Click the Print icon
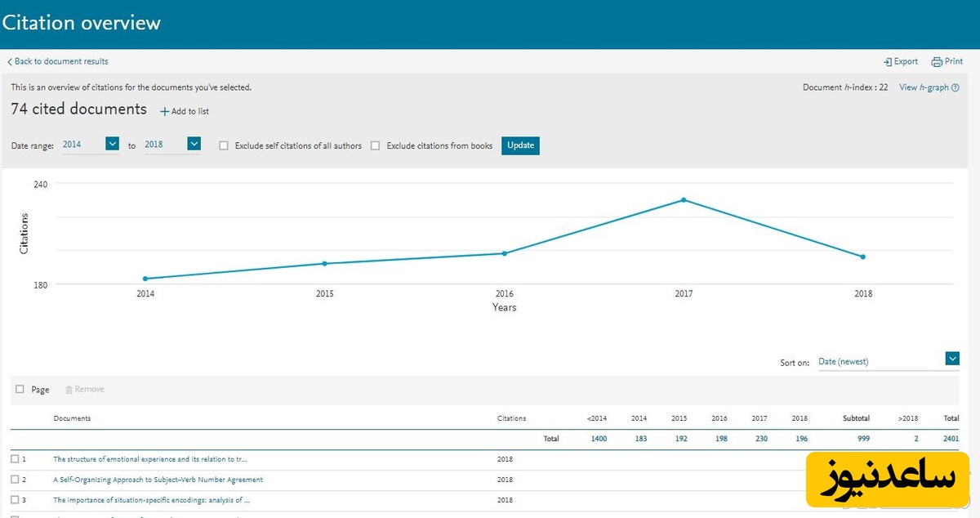Viewport: 980px width, 518px height. (x=937, y=62)
